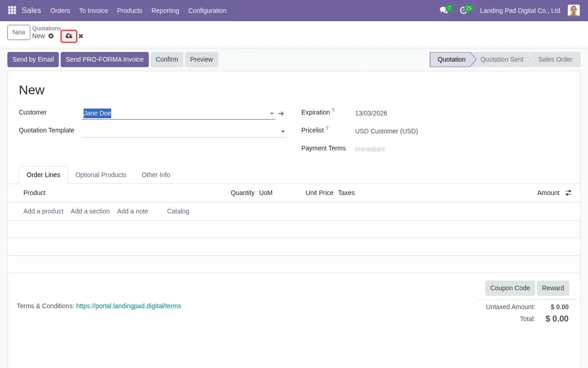Open customer record via internal link arrow
This screenshot has width=588, height=368.
click(281, 114)
